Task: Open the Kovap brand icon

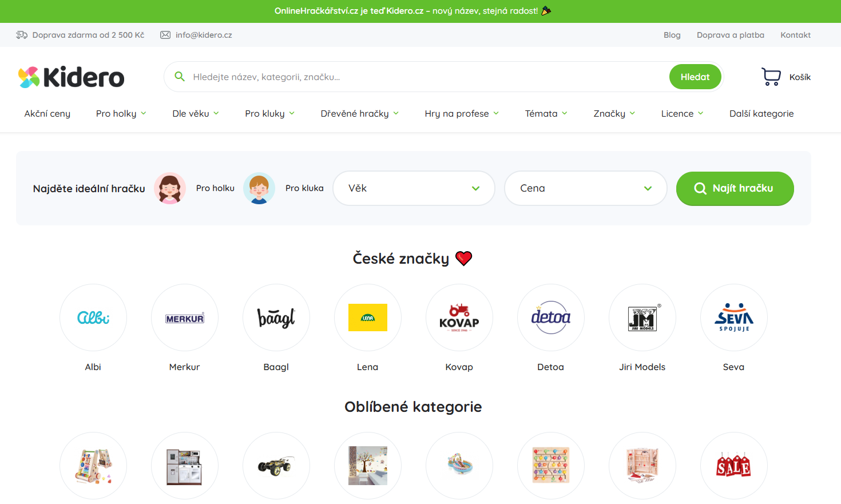Action: coord(459,318)
